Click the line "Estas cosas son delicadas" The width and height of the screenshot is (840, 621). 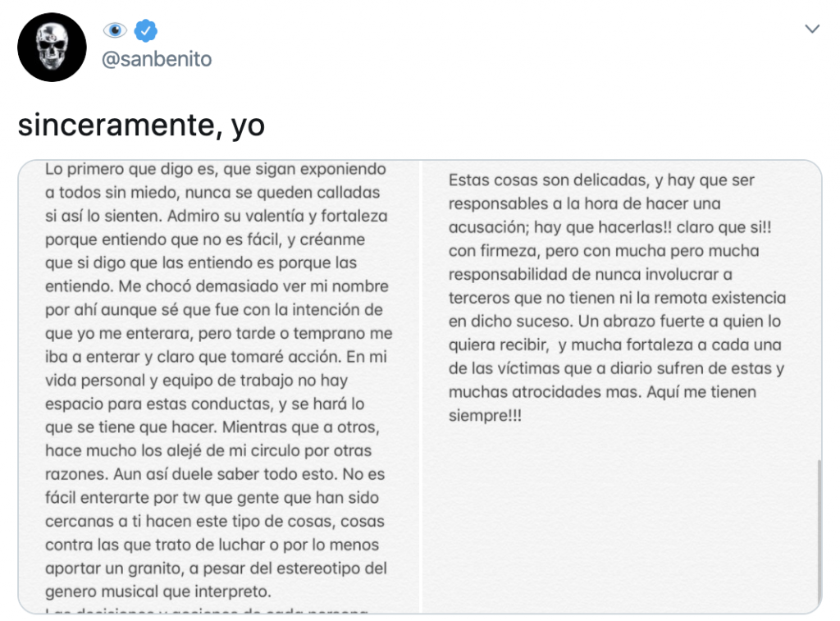coord(601,180)
